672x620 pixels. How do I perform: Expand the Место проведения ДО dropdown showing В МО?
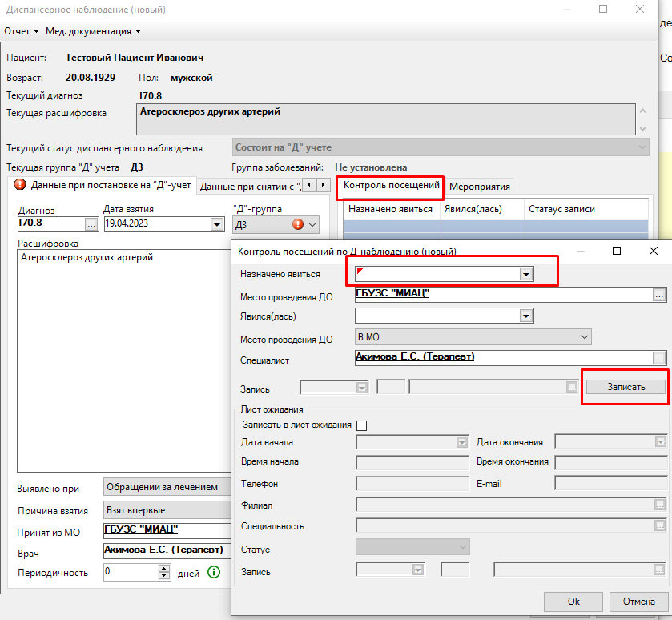473,337
